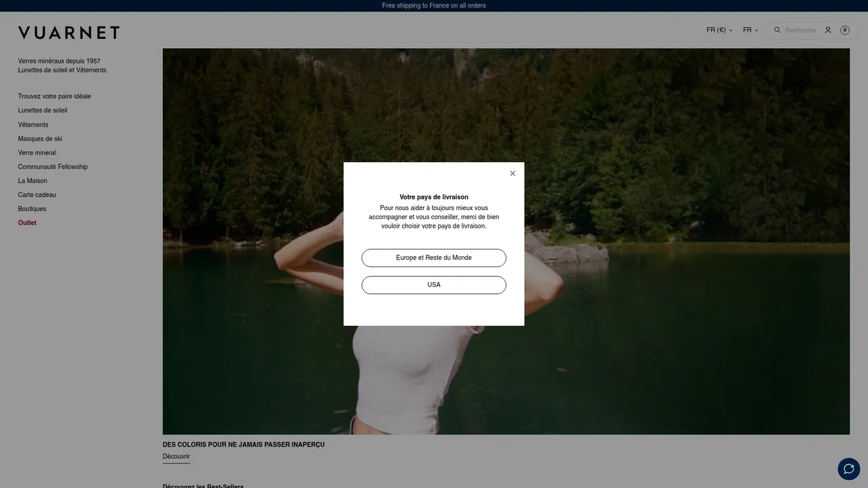868x488 pixels.
Task: Open the Outlet menu item
Action: click(27, 223)
